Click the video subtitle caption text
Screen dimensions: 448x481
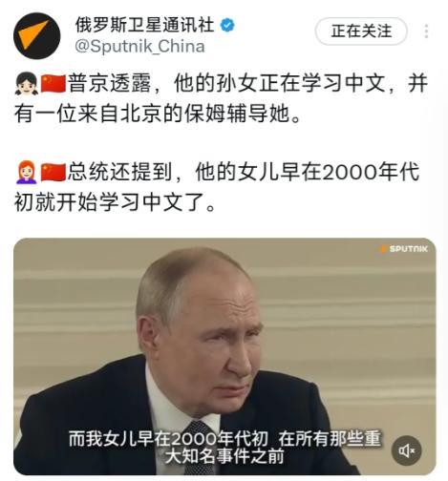(x=224, y=448)
